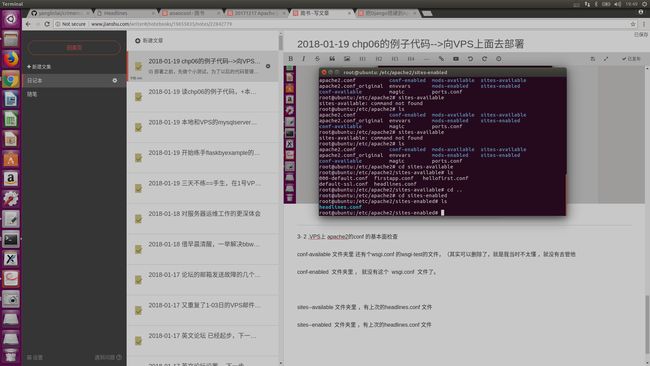Open the Trash from the dock
Image resolution: width=650 pixels, height=366 pixels.
(11, 356)
